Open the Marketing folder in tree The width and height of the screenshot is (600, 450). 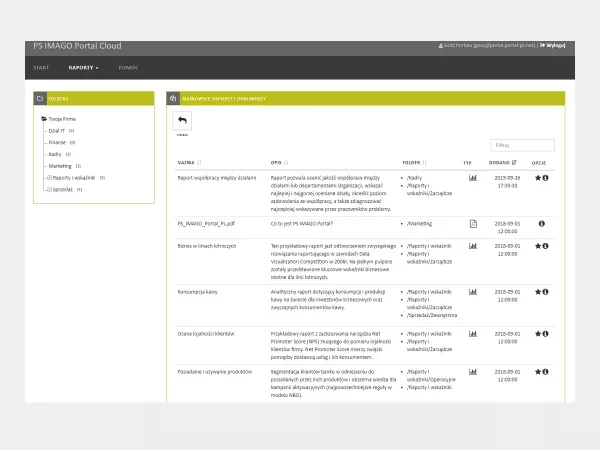coord(61,166)
